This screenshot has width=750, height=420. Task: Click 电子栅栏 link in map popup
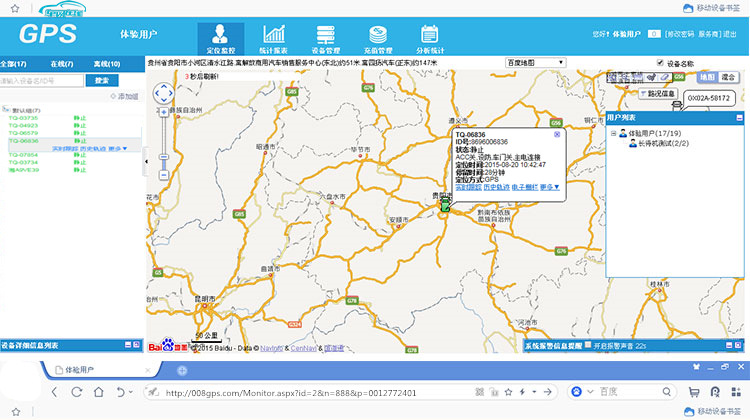click(525, 187)
